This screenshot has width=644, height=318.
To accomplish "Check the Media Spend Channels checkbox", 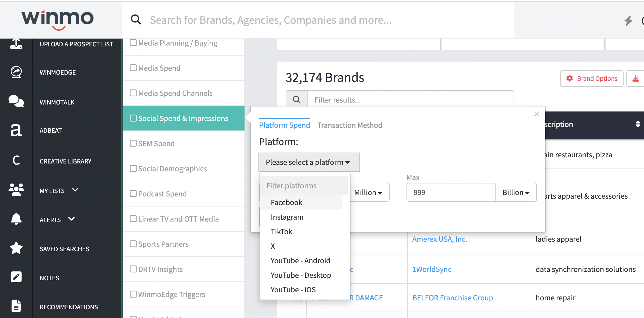I will [x=133, y=93].
